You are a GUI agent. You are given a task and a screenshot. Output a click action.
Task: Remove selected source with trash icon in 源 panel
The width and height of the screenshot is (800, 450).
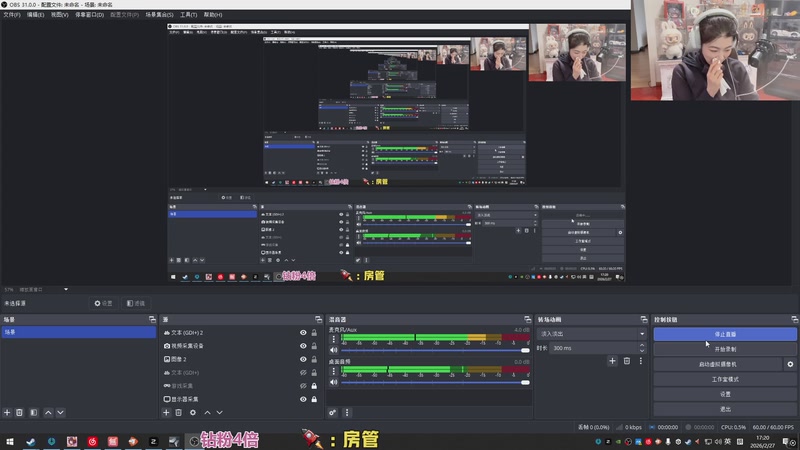179,412
